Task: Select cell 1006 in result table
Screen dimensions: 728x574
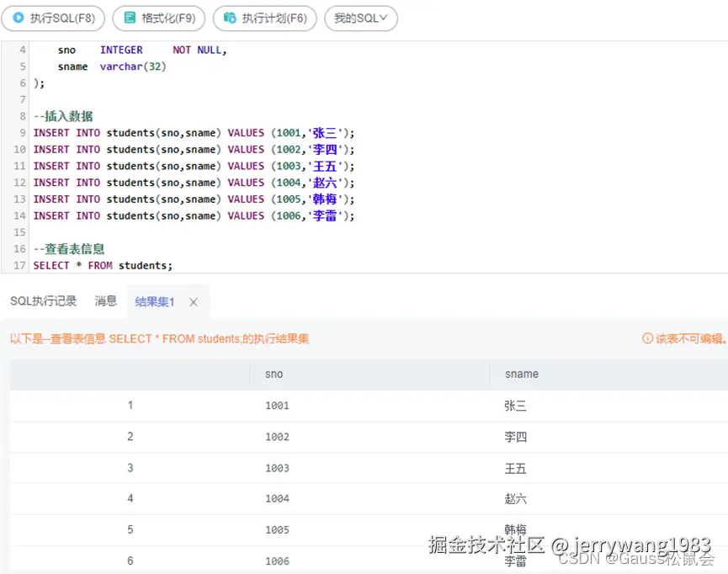Action: (x=277, y=561)
